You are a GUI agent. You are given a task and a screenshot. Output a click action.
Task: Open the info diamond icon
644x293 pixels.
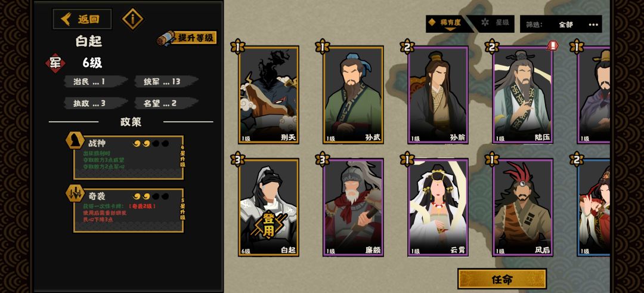(x=132, y=19)
